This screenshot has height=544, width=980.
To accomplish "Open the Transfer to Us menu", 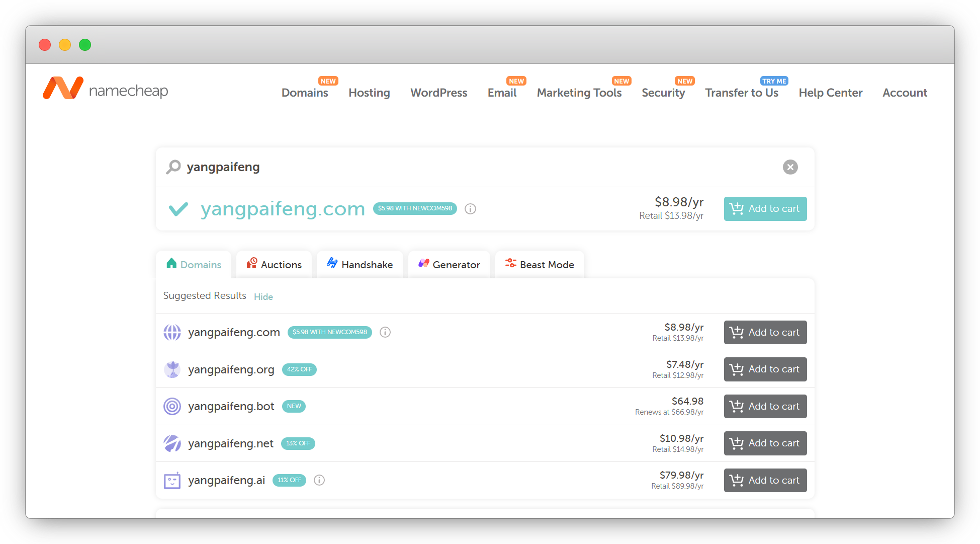I will click(741, 93).
